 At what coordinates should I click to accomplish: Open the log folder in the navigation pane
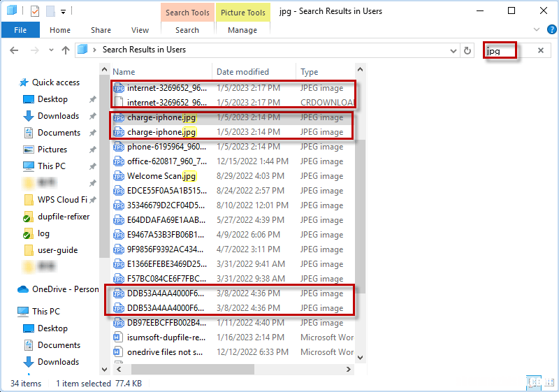43,233
